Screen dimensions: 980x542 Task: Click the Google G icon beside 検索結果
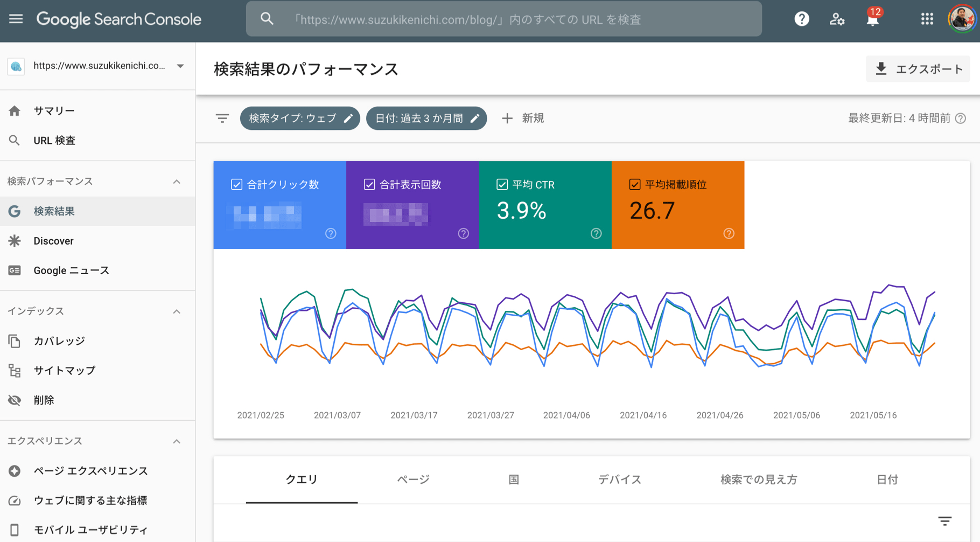point(15,211)
